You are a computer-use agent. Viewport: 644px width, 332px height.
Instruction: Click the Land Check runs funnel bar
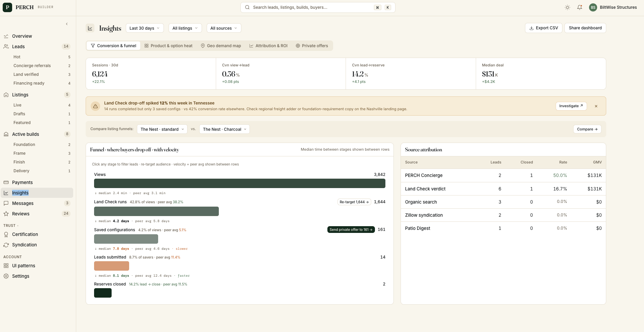point(156,211)
